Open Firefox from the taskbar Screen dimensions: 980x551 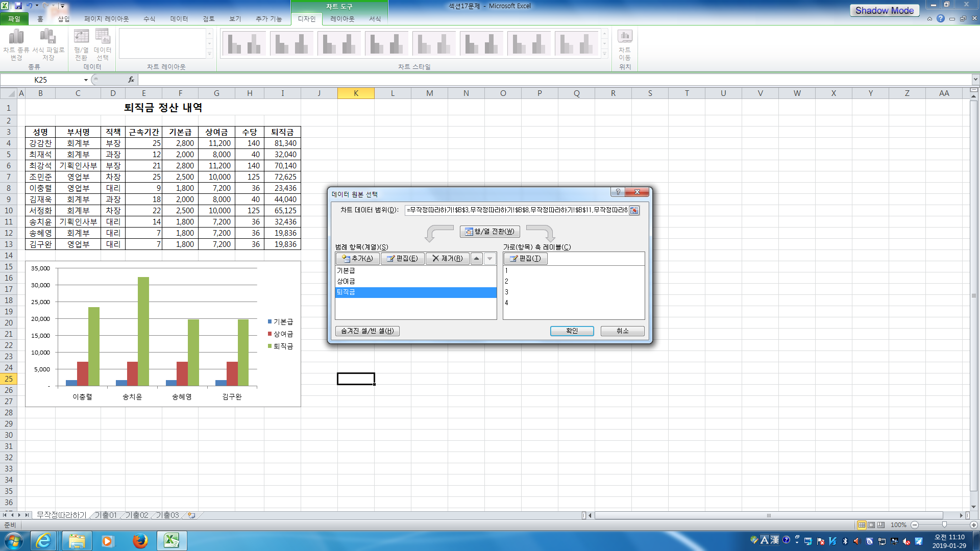(140, 541)
